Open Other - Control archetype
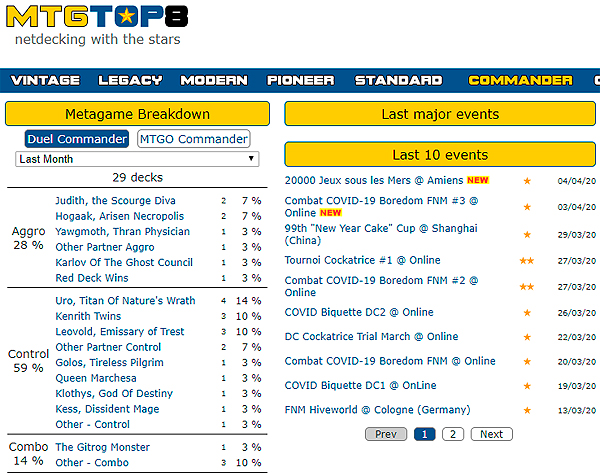Screen dimensions: 600x476 (93, 424)
